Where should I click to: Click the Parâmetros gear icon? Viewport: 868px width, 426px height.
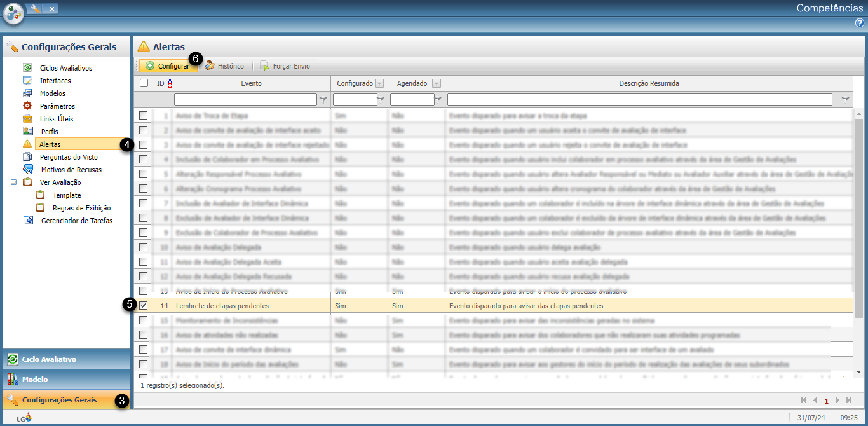pyautogui.click(x=27, y=106)
